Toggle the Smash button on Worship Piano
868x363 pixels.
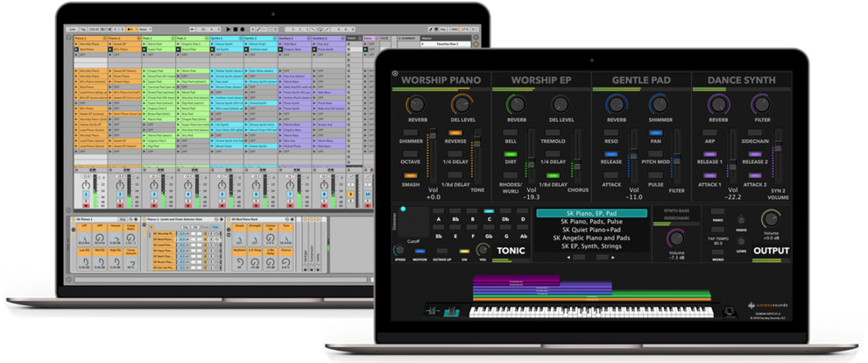[411, 174]
